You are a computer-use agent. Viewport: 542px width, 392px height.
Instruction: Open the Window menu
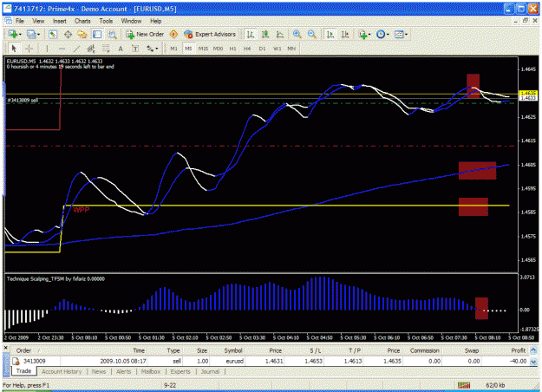(131, 21)
